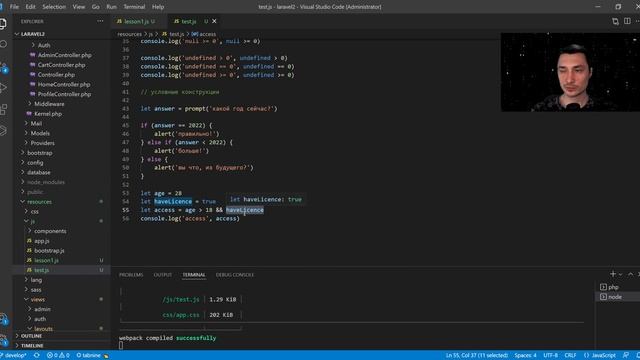Open the Help menu
Image resolution: width=640 pixels, height=360 pixels.
coord(158,7)
